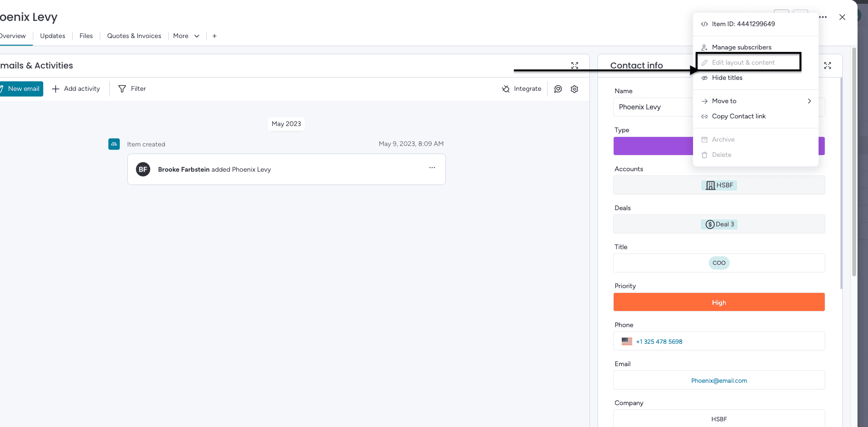Expand the Contact info widget fullscreen
Viewport: 868px width, 427px height.
coord(828,66)
